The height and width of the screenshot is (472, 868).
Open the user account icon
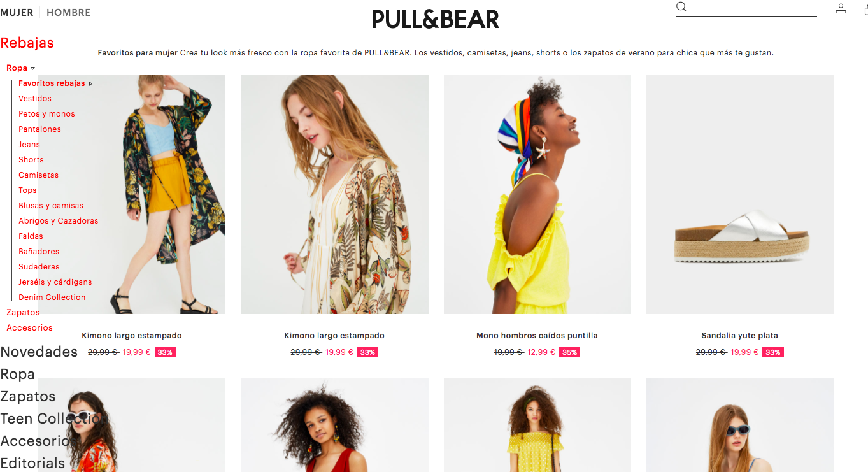(x=841, y=8)
